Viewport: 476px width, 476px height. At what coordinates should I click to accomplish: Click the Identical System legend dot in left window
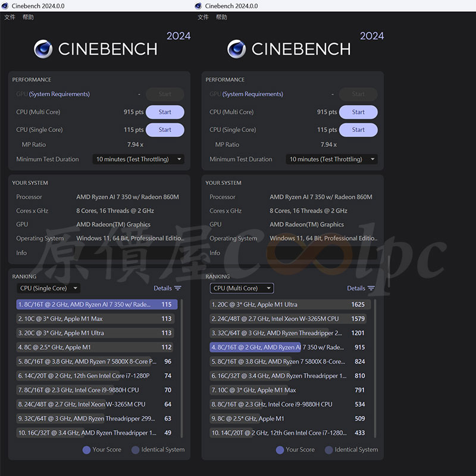click(136, 450)
